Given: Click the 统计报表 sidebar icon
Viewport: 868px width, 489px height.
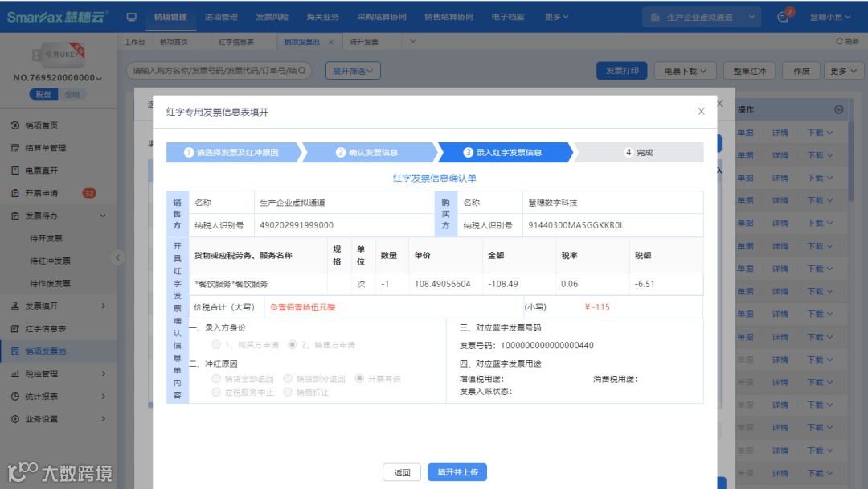Looking at the screenshot, I should coord(15,397).
